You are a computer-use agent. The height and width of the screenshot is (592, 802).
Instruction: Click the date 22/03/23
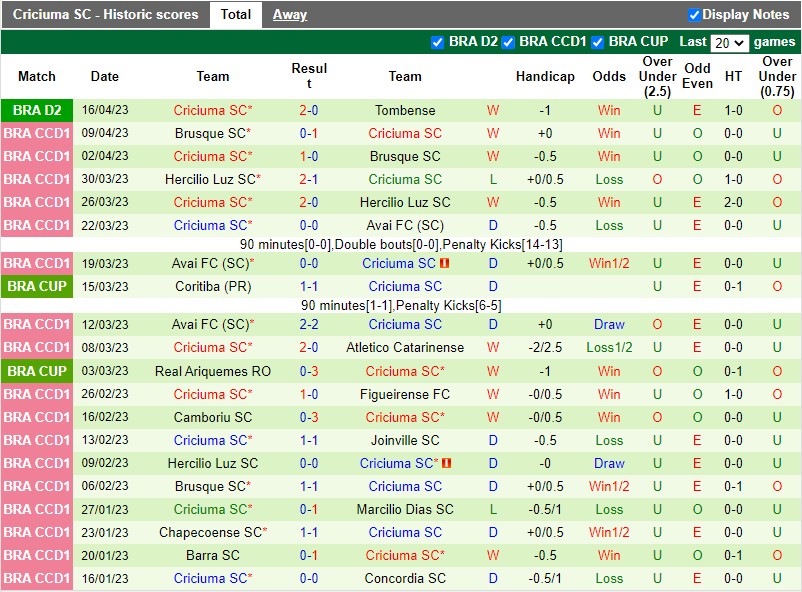click(x=105, y=225)
